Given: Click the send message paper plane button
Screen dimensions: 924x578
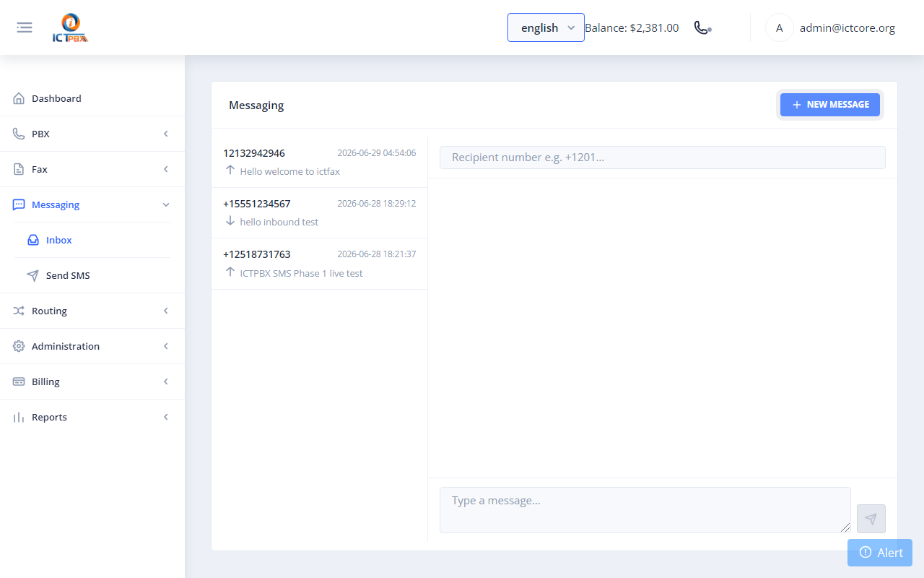Looking at the screenshot, I should click(x=871, y=519).
